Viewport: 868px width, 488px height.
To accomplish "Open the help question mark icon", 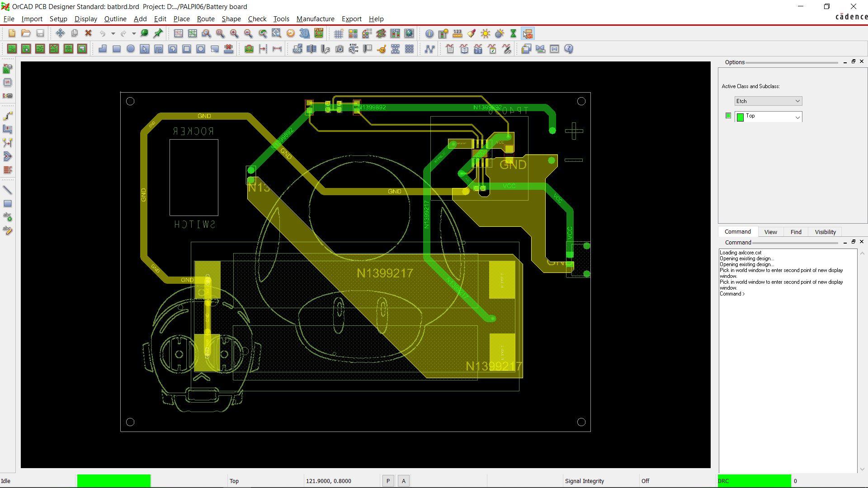I will tap(569, 49).
